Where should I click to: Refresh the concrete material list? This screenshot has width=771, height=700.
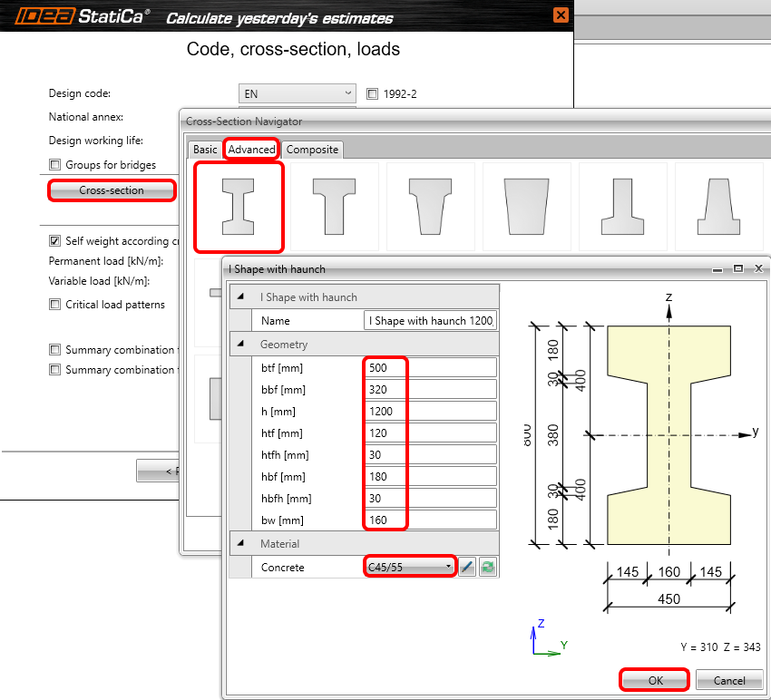[487, 566]
